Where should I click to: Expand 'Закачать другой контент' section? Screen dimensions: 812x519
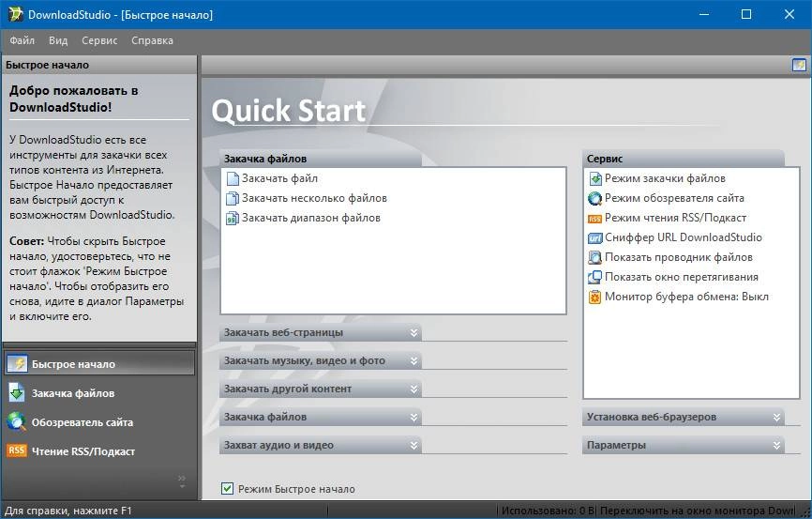pyautogui.click(x=320, y=389)
